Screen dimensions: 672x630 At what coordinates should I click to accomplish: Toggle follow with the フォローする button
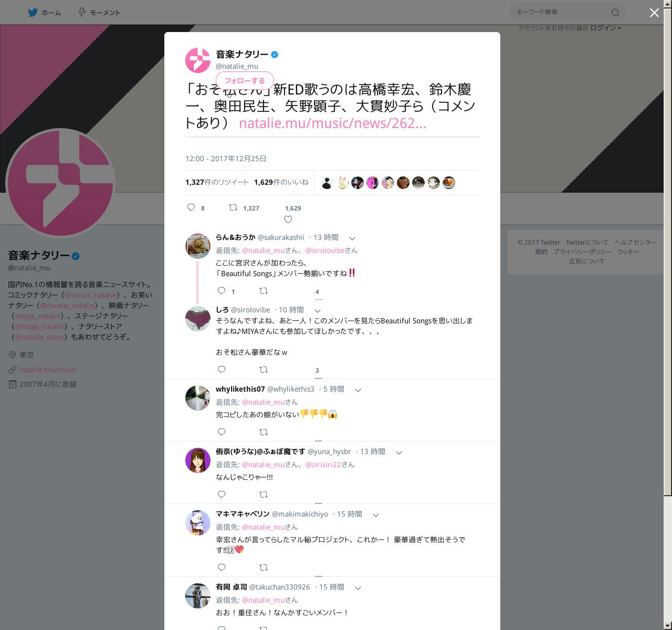coord(245,81)
